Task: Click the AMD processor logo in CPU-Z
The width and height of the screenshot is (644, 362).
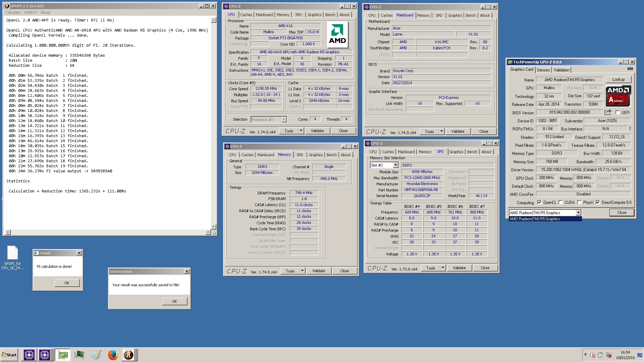Action: tap(337, 36)
